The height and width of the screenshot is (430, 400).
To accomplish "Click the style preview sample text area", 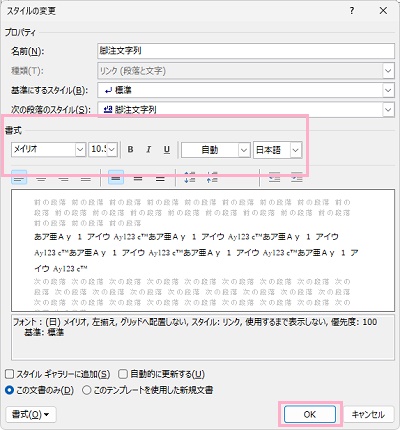I will [x=203, y=251].
